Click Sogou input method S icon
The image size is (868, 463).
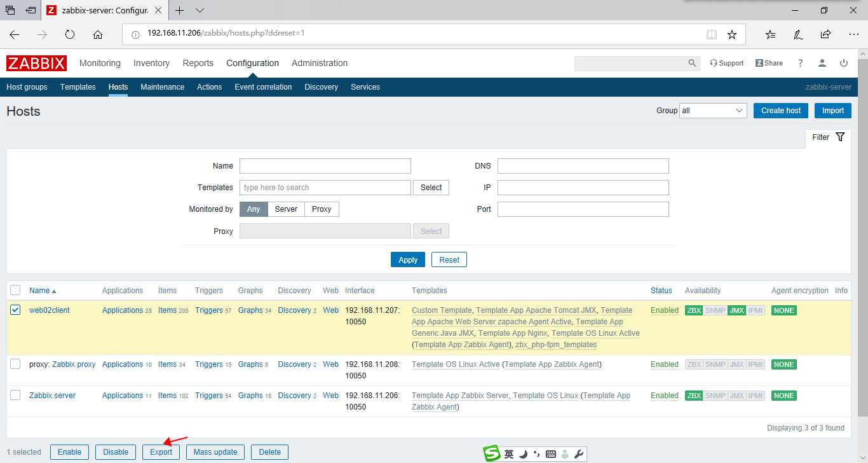tap(491, 453)
